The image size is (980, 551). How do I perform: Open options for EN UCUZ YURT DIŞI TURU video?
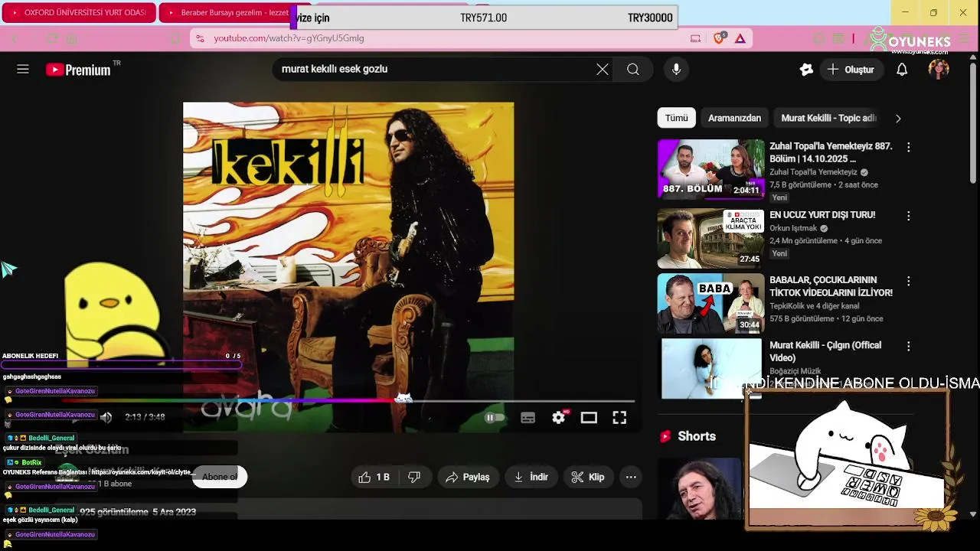[909, 216]
